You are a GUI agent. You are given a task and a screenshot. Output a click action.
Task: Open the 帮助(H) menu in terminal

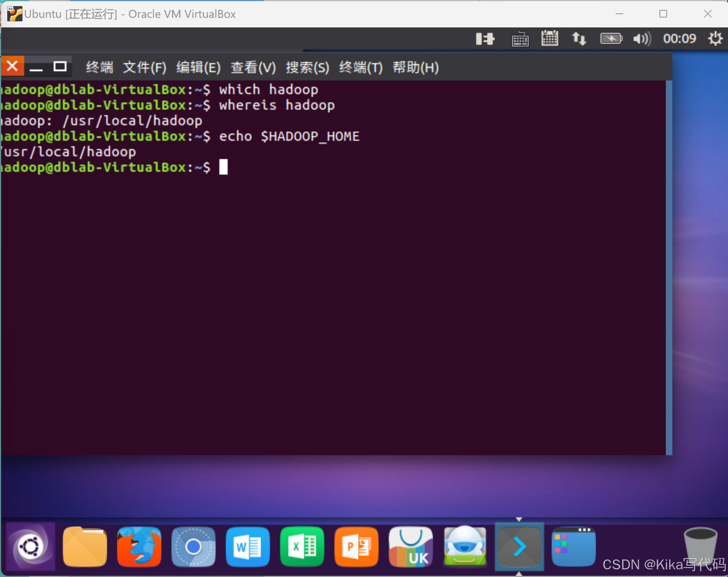pyautogui.click(x=416, y=67)
